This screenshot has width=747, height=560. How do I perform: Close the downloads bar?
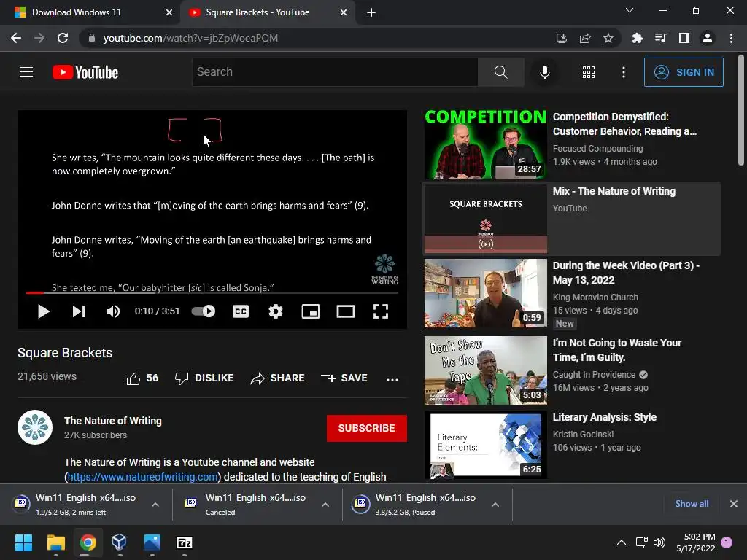click(x=734, y=504)
